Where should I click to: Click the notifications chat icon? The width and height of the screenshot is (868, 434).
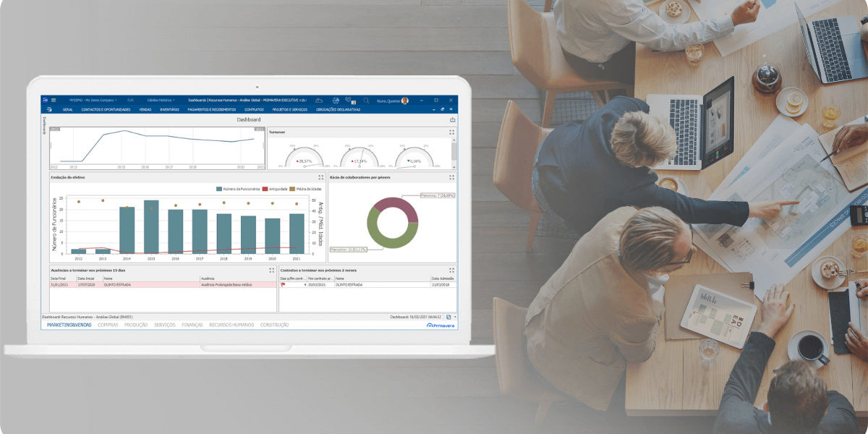point(350,101)
